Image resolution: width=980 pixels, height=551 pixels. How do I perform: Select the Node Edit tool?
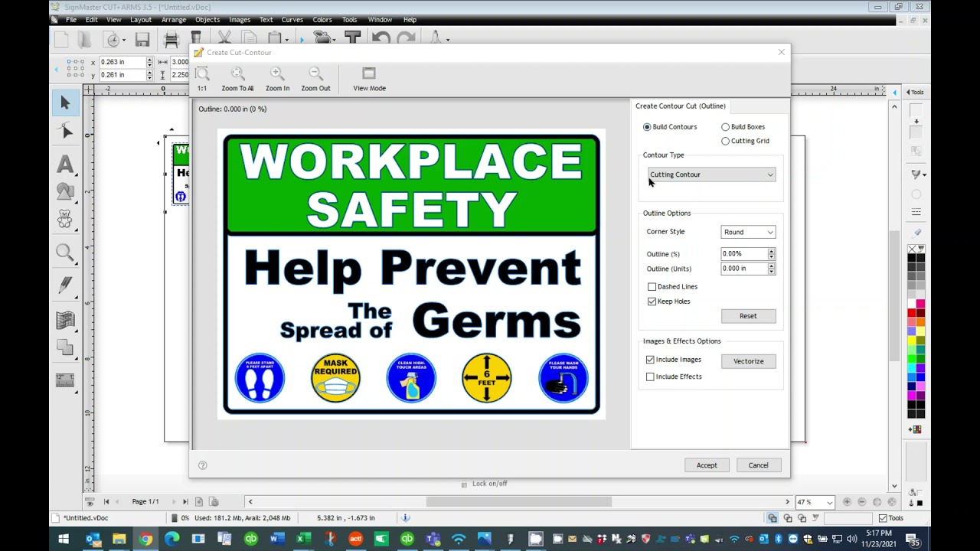tap(65, 132)
